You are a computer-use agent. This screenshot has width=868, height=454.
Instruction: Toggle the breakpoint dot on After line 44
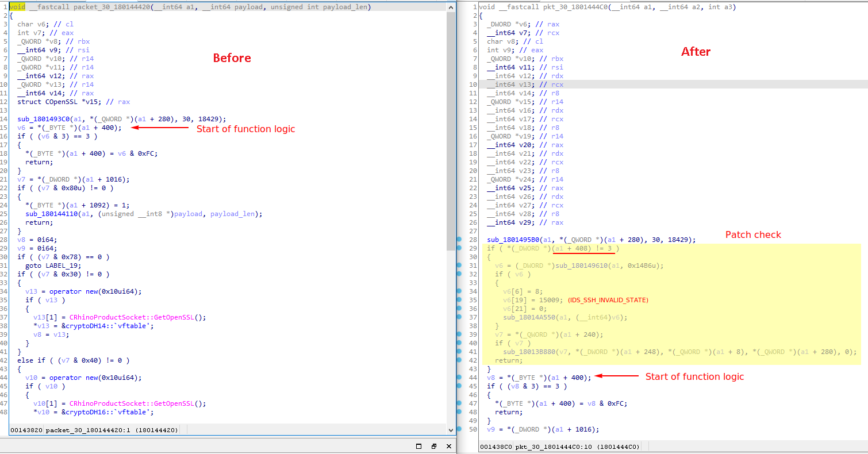(x=459, y=378)
